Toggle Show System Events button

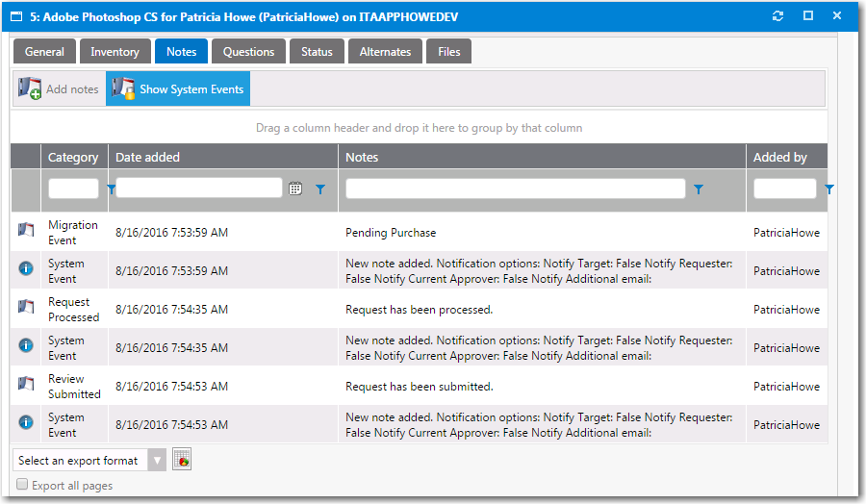click(178, 89)
